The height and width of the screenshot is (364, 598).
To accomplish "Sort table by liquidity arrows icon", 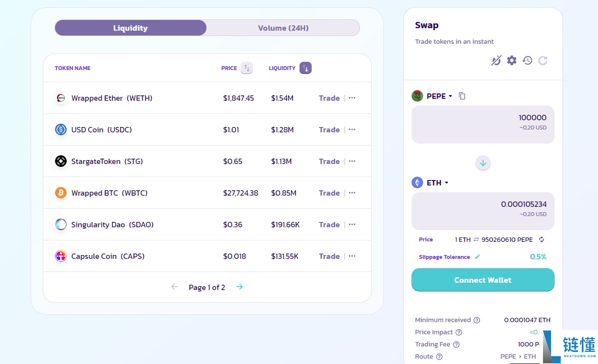I will [x=305, y=68].
